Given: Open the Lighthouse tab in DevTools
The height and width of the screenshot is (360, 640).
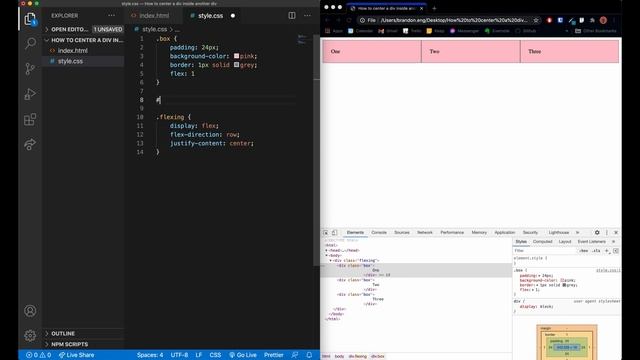Looking at the screenshot, I should click(x=559, y=233).
